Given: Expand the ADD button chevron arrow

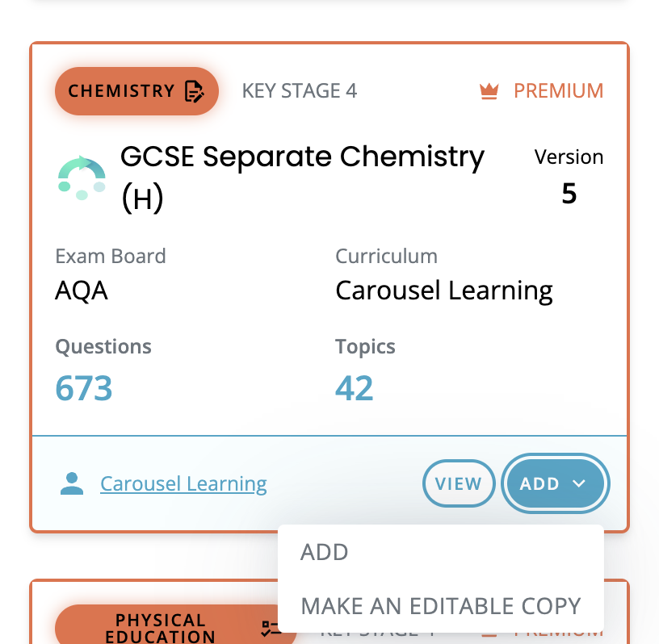Looking at the screenshot, I should tap(579, 483).
